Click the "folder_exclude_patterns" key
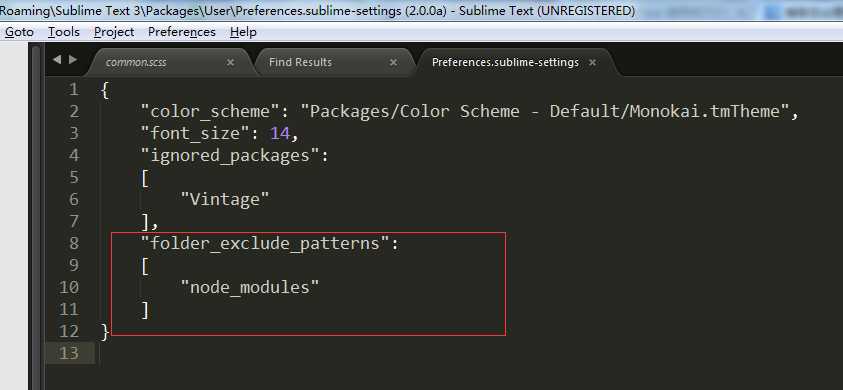The width and height of the screenshot is (843, 390). click(x=265, y=244)
